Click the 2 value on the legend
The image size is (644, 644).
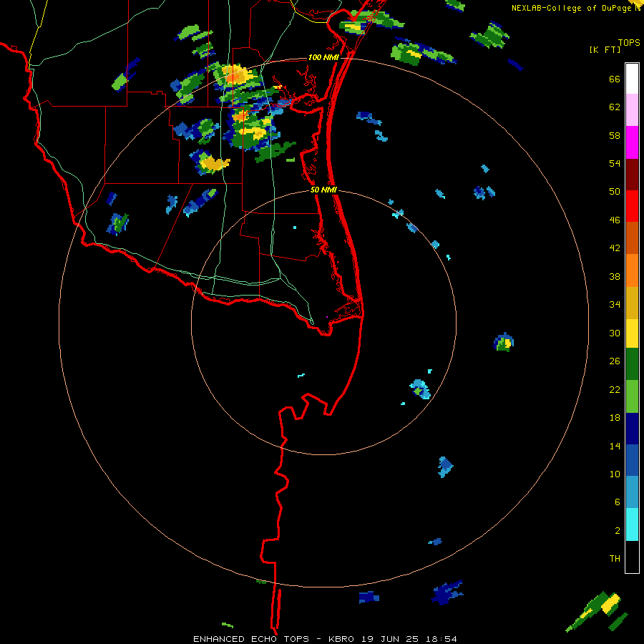point(618,530)
